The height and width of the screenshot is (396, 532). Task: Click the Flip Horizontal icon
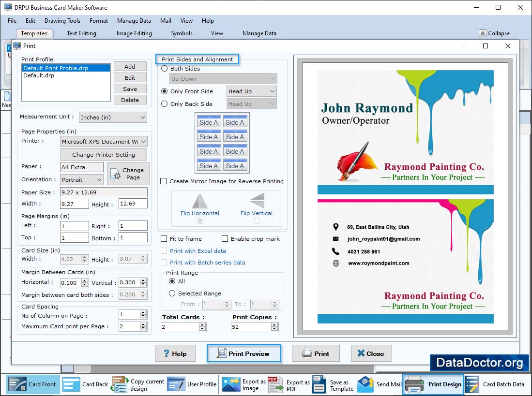pyautogui.click(x=200, y=201)
